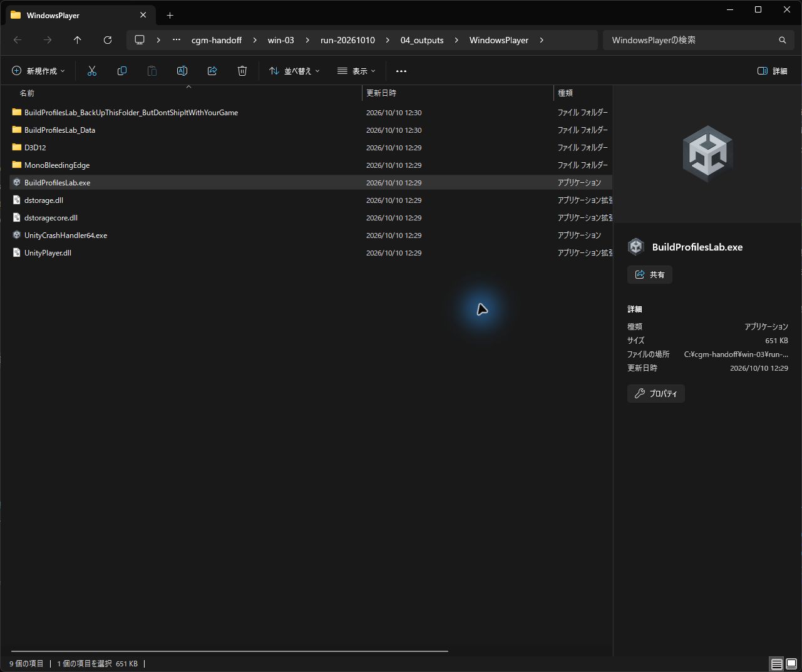802x672 pixels.
Task: Select BuildProfilesLab.exe Unity icon in list
Action: pos(17,182)
